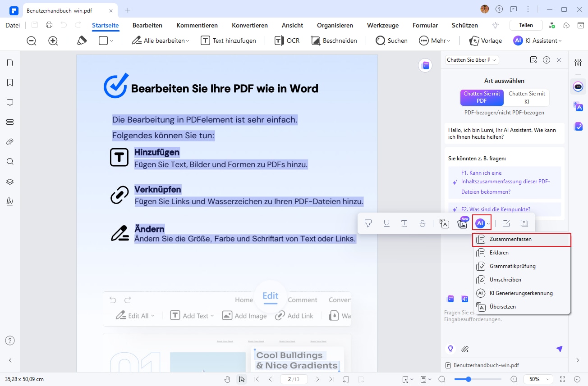Select the arrow selection tool in the status bar
This screenshot has width=588, height=386.
pos(242,379)
